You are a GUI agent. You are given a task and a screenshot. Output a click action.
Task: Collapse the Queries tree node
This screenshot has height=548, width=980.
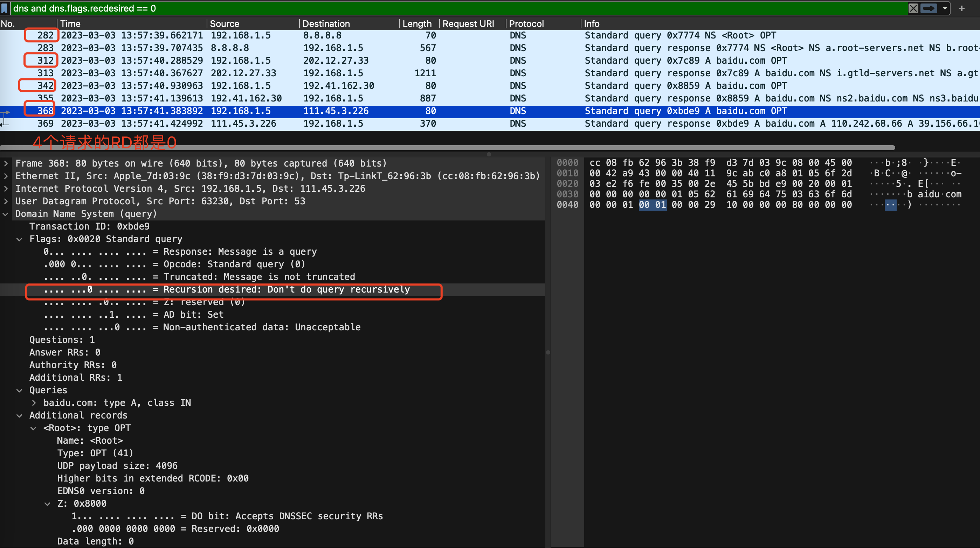click(x=19, y=390)
